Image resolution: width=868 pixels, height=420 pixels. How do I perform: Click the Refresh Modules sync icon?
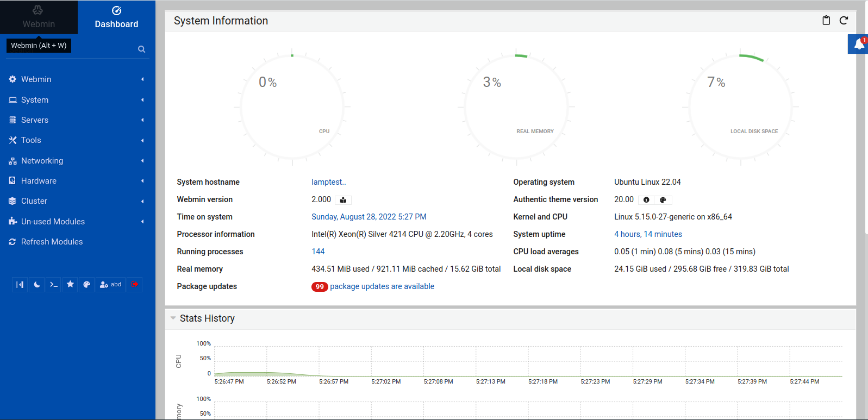[13, 242]
